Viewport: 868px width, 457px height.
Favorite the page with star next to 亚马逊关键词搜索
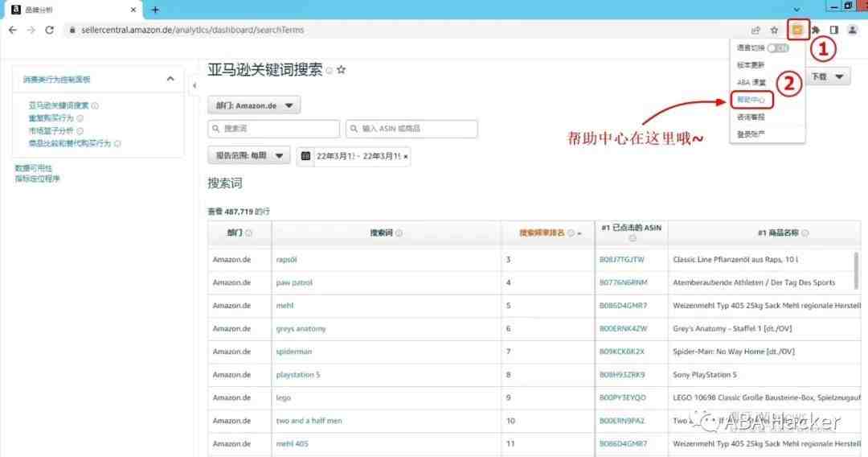click(342, 70)
